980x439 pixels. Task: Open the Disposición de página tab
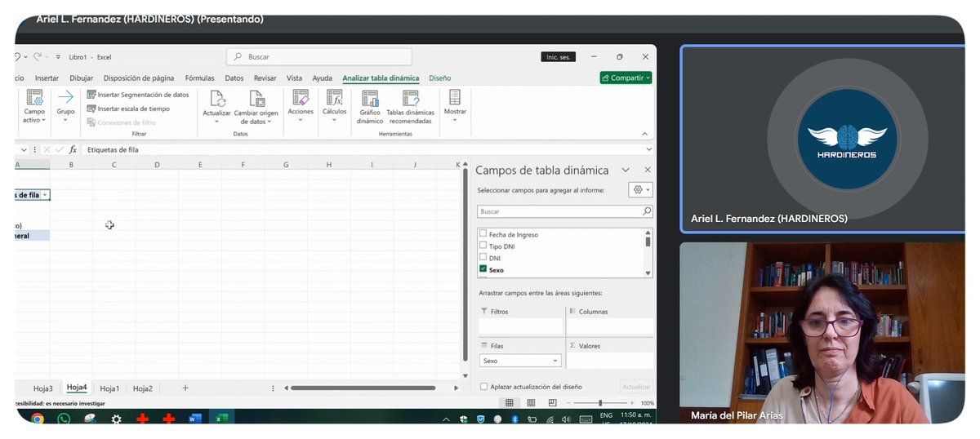coord(139,78)
